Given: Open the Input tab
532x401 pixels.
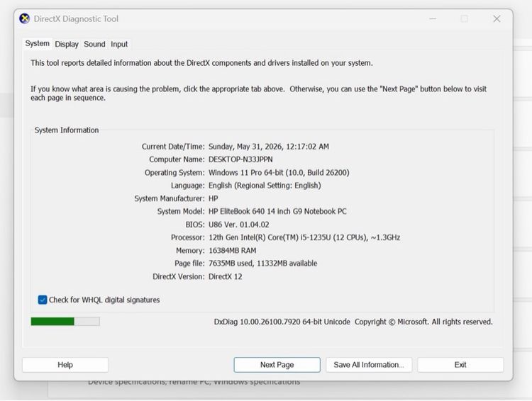Looking at the screenshot, I should tap(119, 45).
